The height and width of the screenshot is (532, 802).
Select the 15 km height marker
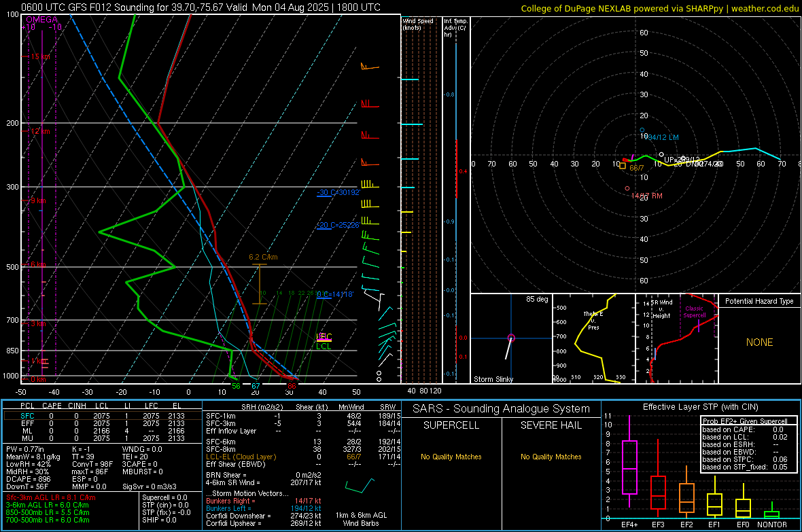click(40, 56)
